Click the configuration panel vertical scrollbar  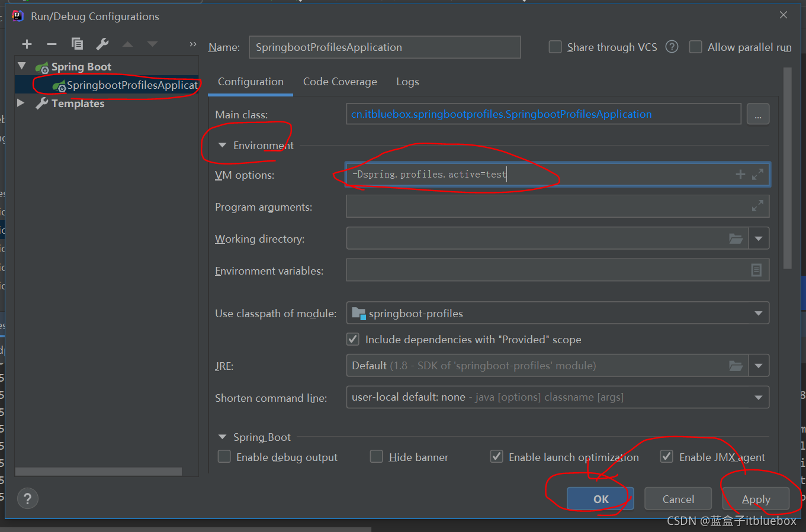point(787,169)
